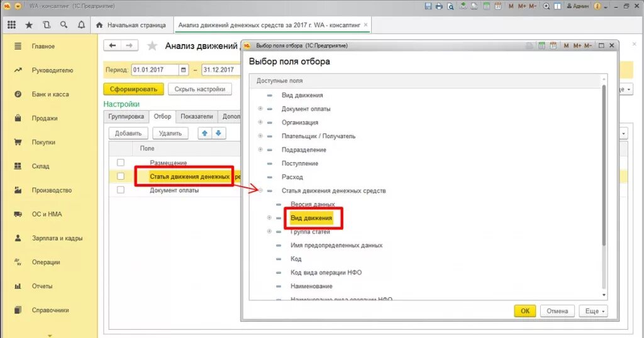The width and height of the screenshot is (644, 338).
Task: Click the print icon in title bar
Action: click(x=439, y=6)
